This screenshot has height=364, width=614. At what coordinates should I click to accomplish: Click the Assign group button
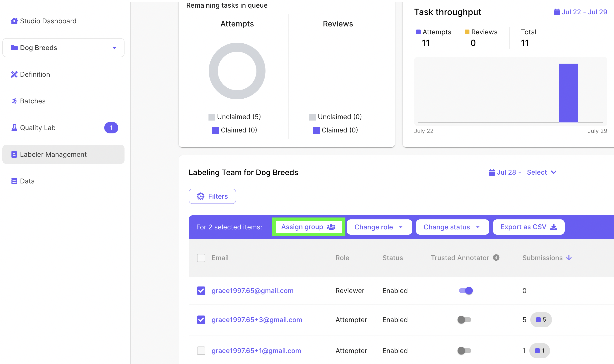click(308, 227)
